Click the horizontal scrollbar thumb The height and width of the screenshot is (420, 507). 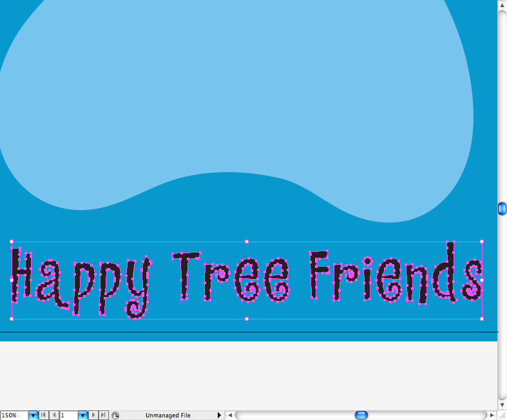pyautogui.click(x=361, y=415)
